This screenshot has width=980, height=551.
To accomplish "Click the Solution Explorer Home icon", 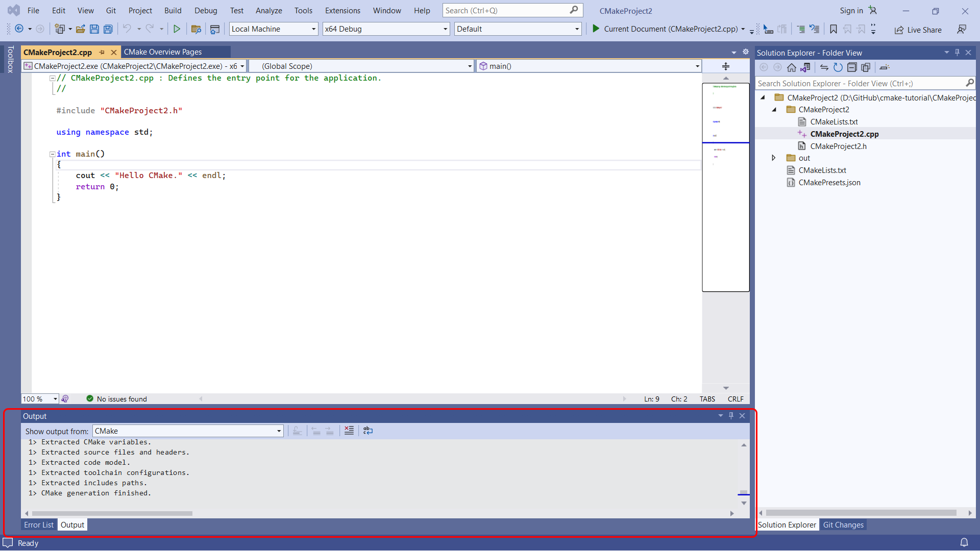I will tap(791, 67).
